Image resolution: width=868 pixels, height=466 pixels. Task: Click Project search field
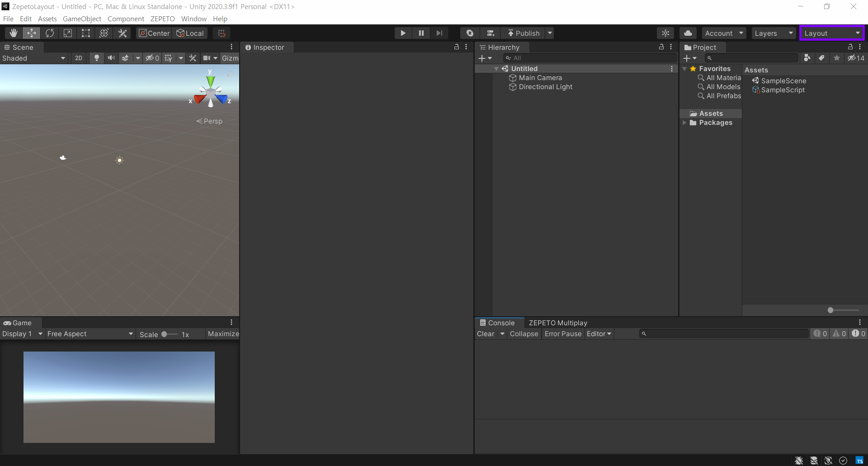coord(752,58)
